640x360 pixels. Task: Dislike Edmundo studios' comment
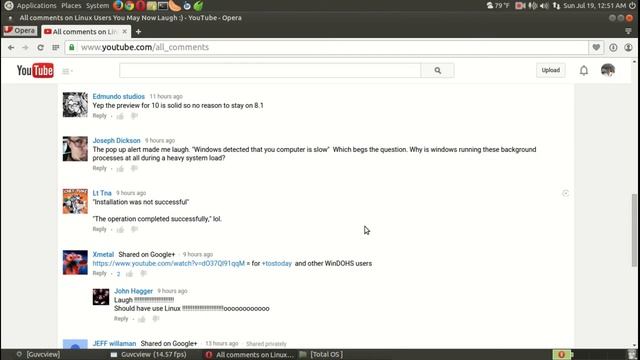coord(134,116)
